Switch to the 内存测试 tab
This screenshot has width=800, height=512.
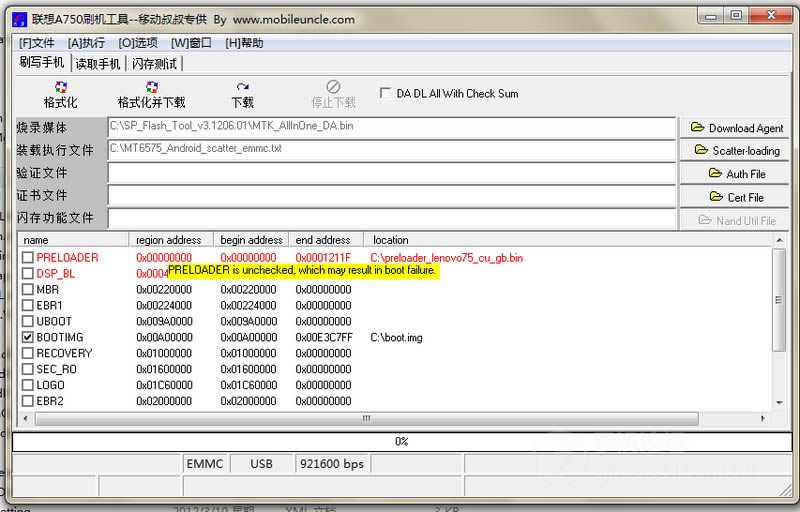[155, 64]
